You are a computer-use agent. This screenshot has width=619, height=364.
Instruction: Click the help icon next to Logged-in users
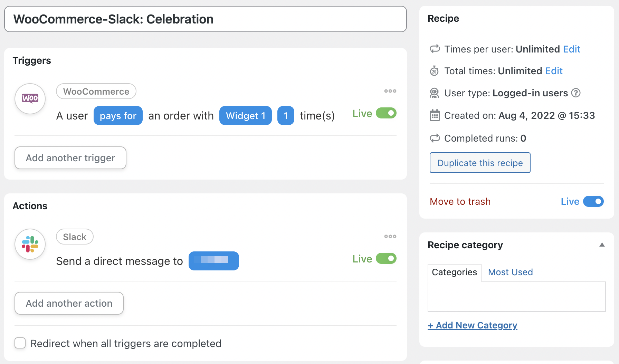576,93
